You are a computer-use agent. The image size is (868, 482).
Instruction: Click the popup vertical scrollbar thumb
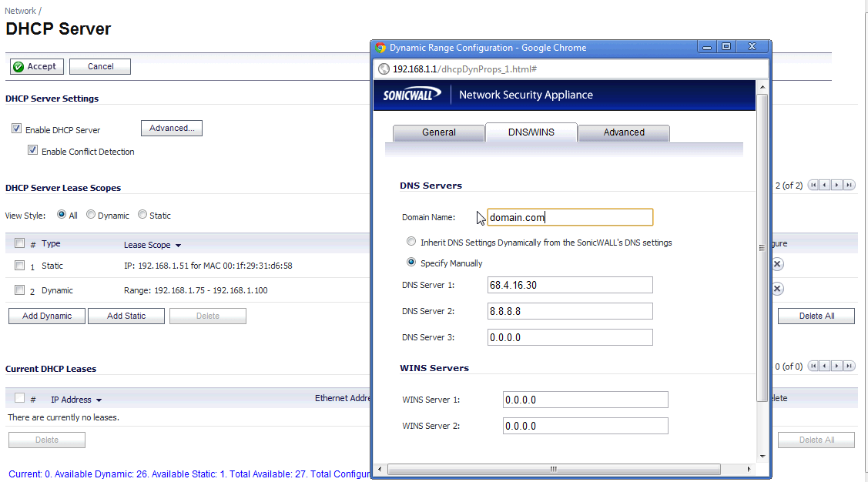762,247
